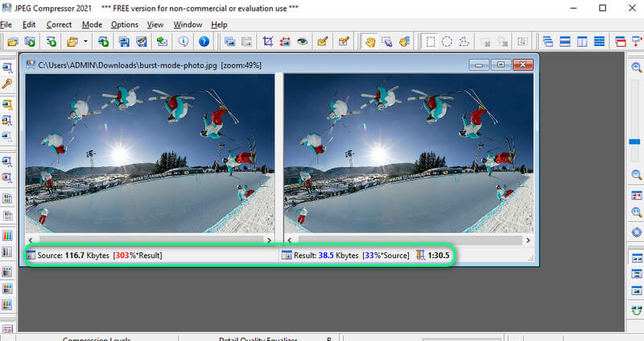The image size is (644, 341).
Task: Click the Info icon in toolbar
Action: coord(184,41)
